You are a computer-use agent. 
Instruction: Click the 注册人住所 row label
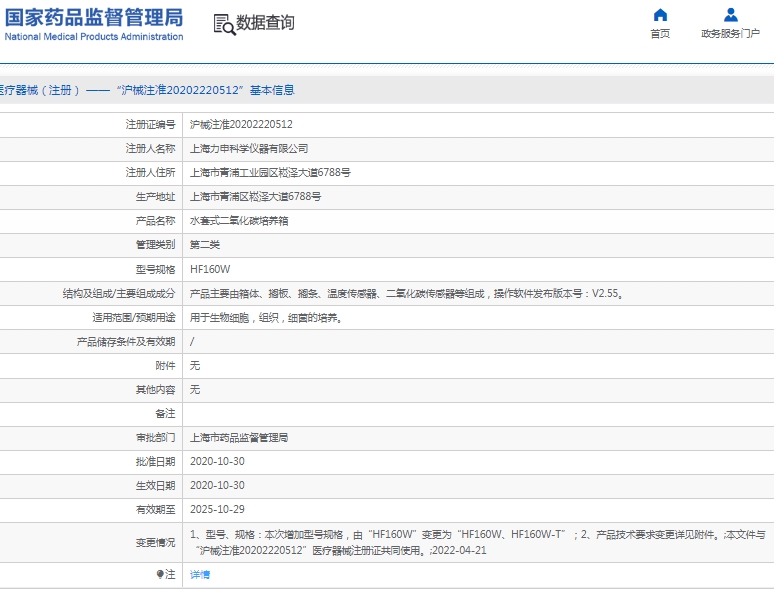click(x=151, y=173)
